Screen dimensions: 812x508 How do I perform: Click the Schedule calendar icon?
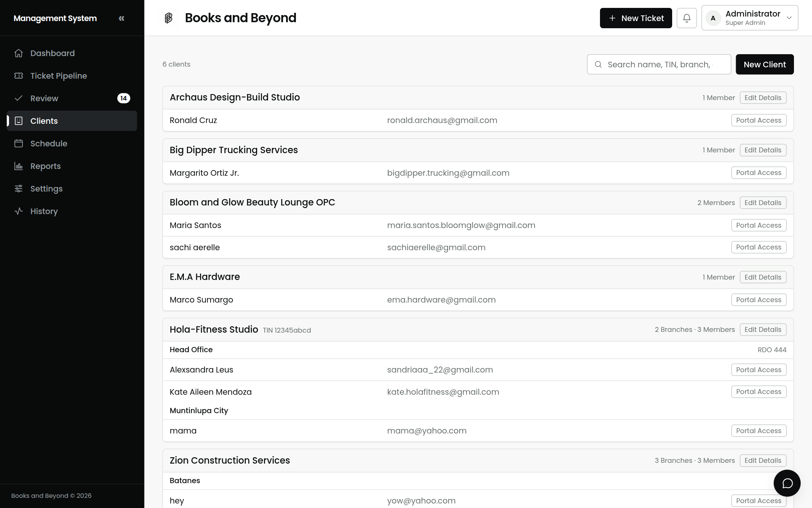tap(18, 143)
